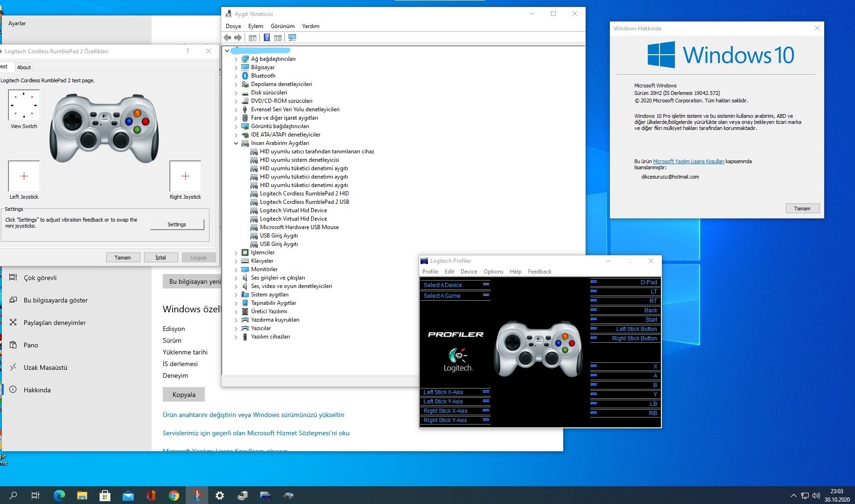Collapse the root computer node
Screen dimensions: 855x504
[x=227, y=50]
